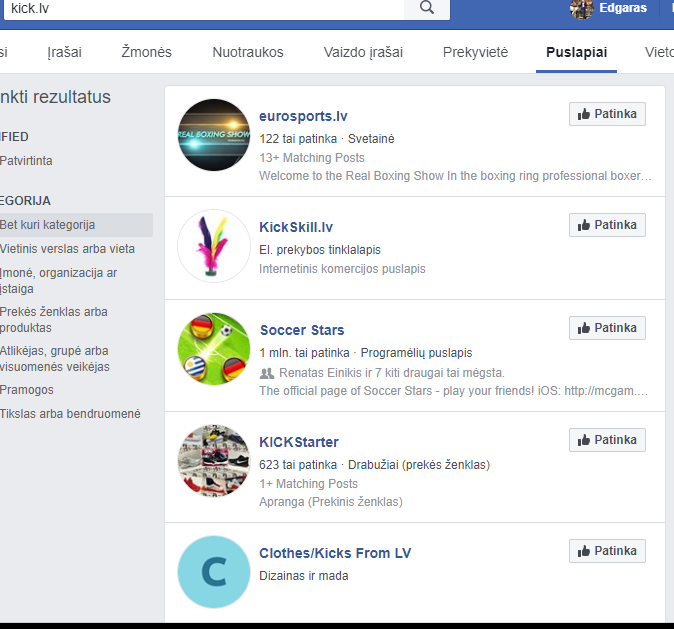Click the 623 tai patinka text

[298, 465]
